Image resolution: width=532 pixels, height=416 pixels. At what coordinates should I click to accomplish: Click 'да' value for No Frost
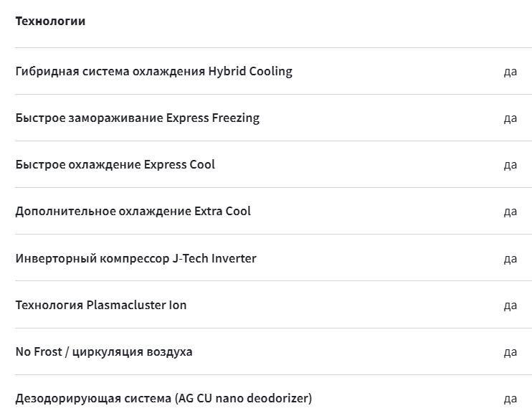point(510,352)
